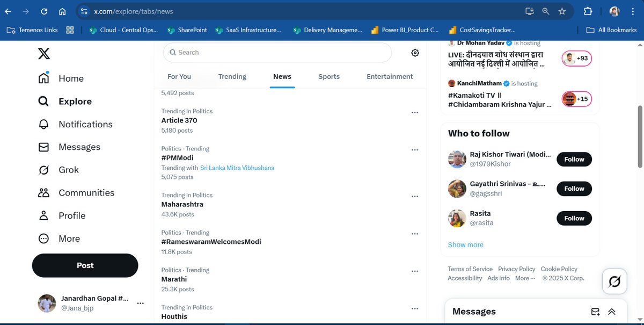Join Dr Mohan Yadav live space
Image resolution: width=644 pixels, height=325 pixels.
pyautogui.click(x=577, y=59)
